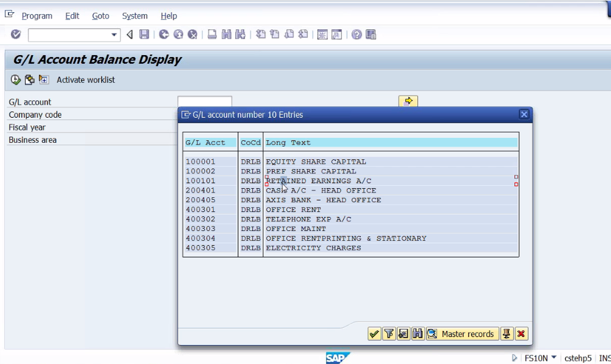Click the status bar triangle expander

click(514, 358)
